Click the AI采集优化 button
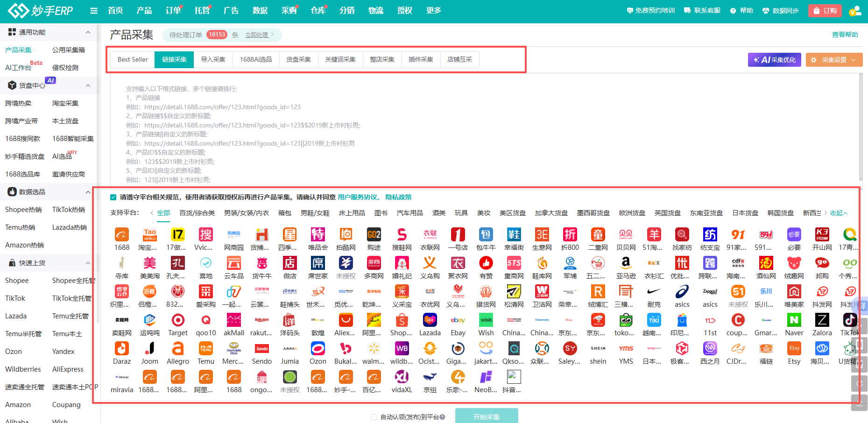868x423 pixels. (775, 60)
